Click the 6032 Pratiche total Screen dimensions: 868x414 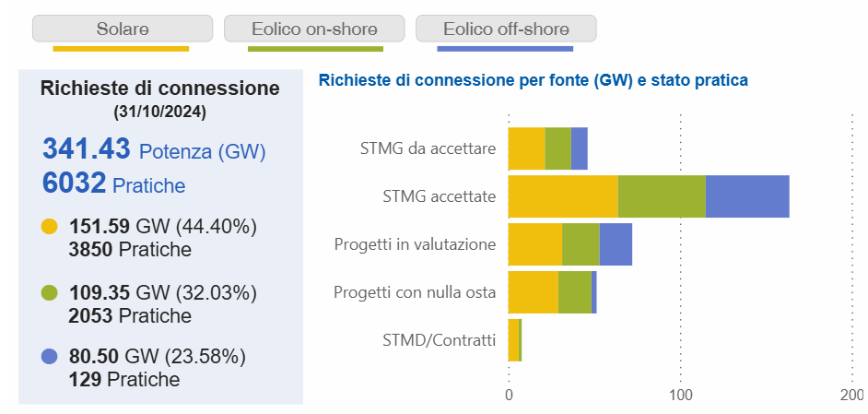tap(113, 183)
